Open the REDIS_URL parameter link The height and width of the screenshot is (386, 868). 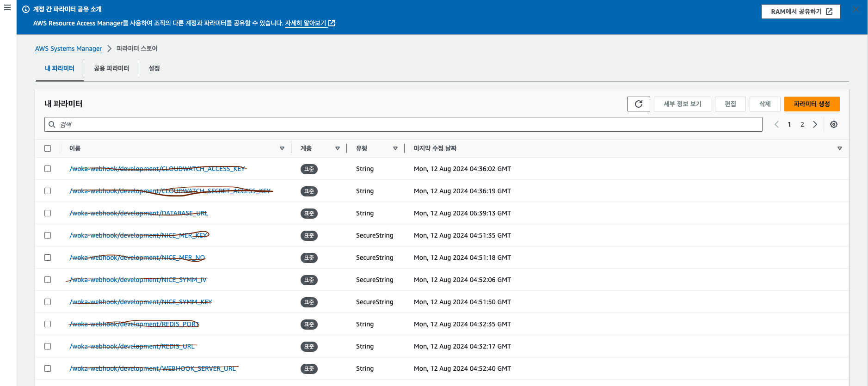point(132,346)
